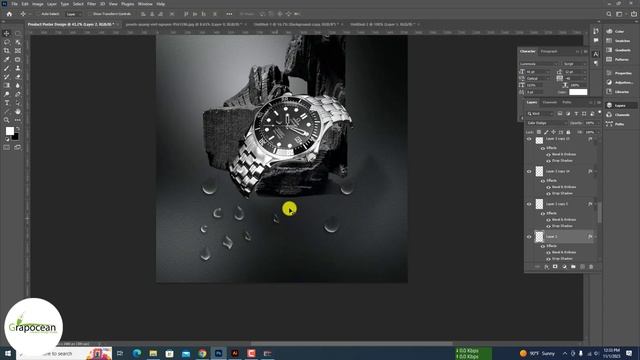
Task: Select the Blur tool
Action: (18, 85)
